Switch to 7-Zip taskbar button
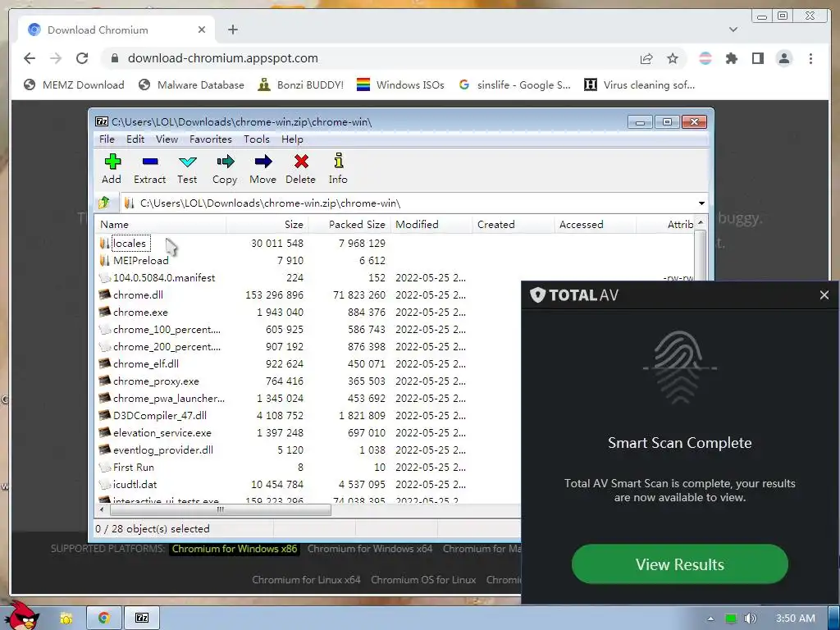This screenshot has width=840, height=630. tap(142, 618)
